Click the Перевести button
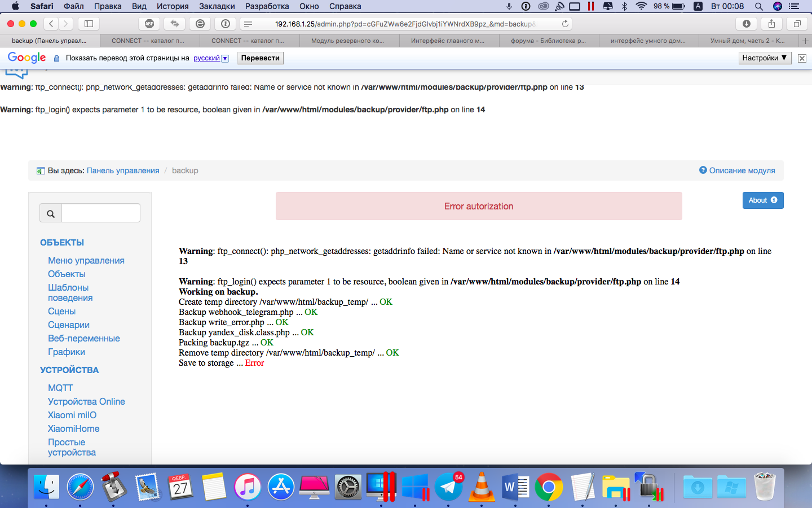The height and width of the screenshot is (508, 812). [x=261, y=58]
